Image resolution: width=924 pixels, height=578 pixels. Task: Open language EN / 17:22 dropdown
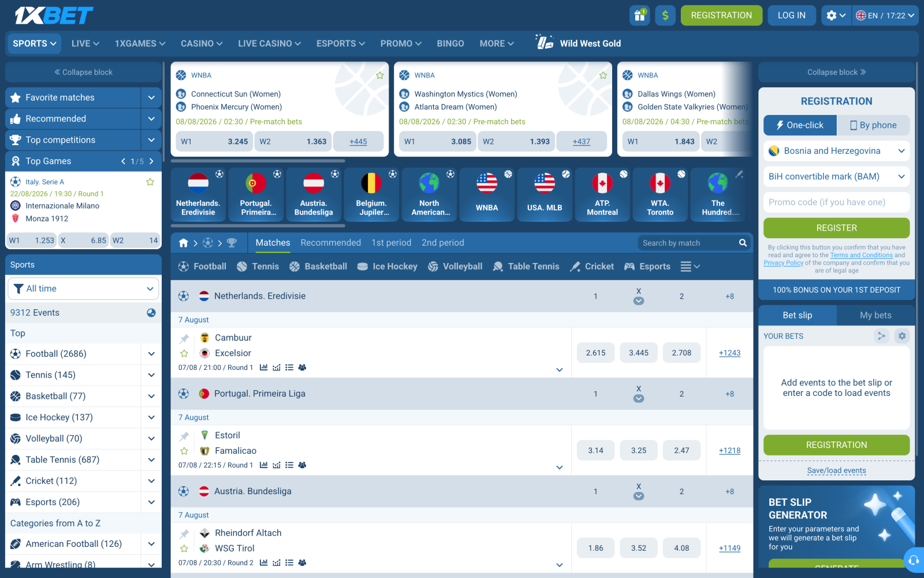pos(885,16)
